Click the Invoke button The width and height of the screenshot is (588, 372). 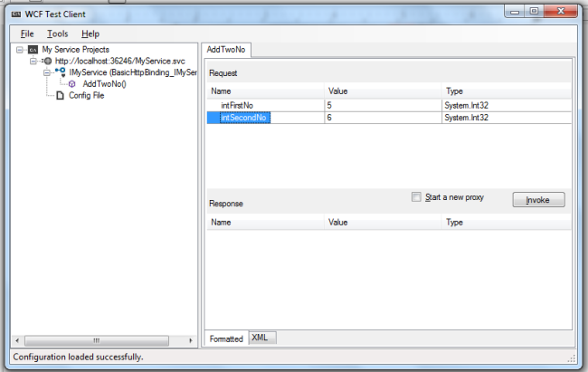click(538, 200)
